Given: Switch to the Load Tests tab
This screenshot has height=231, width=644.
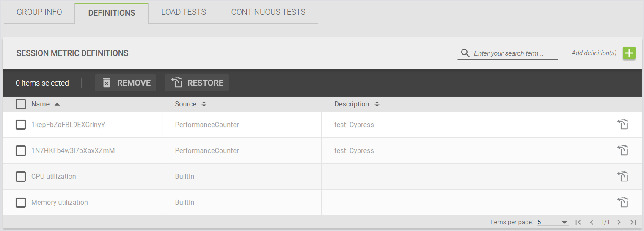Looking at the screenshot, I should click(x=184, y=12).
